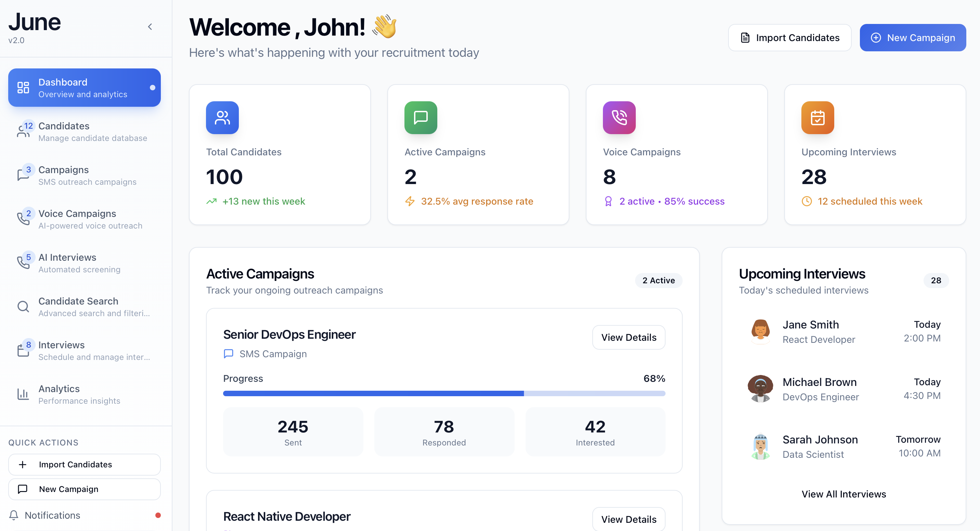This screenshot has width=980, height=531.
Task: Click the Upcoming Interviews '28' count badge
Action: [936, 280]
